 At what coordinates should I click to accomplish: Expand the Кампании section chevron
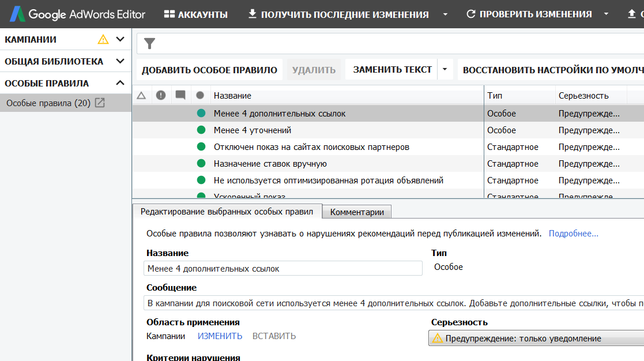pos(120,39)
